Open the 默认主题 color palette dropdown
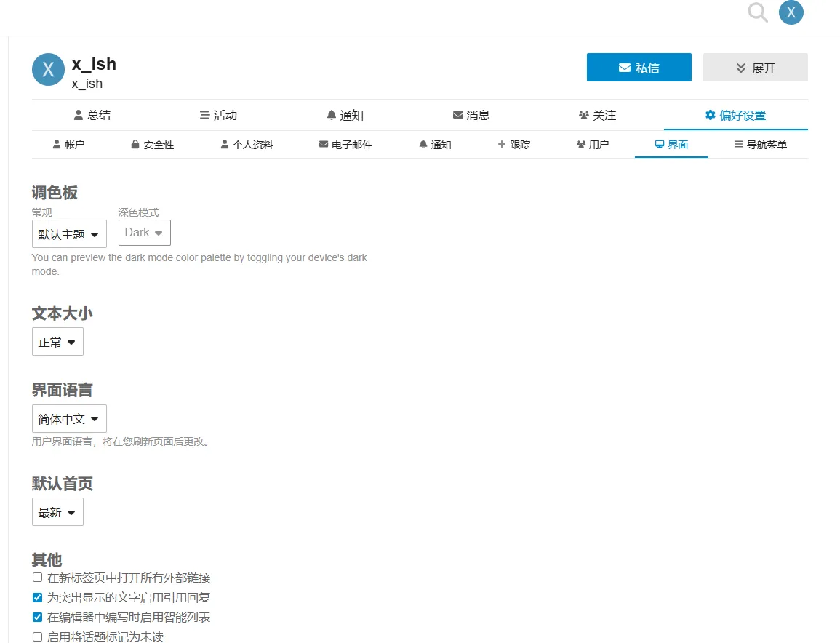840x643 pixels. [69, 234]
